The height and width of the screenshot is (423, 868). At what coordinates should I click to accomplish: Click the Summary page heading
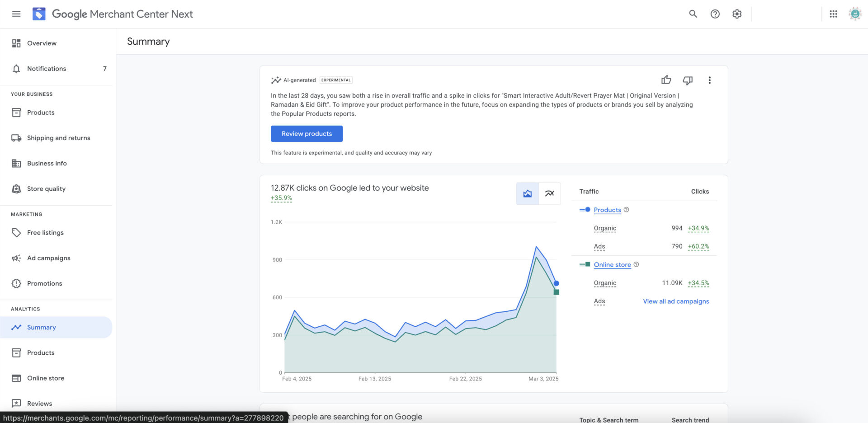(x=148, y=42)
